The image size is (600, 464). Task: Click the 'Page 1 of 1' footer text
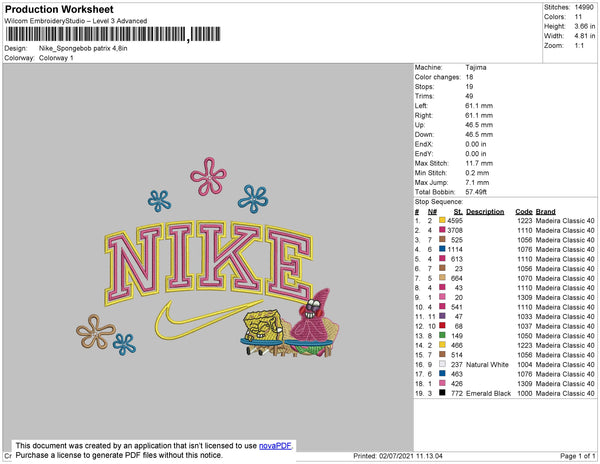pos(577,456)
